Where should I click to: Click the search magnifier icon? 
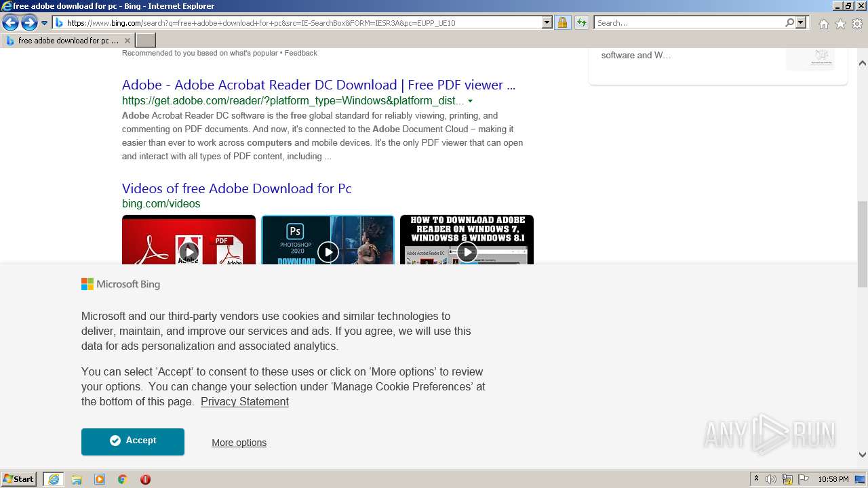click(x=789, y=23)
